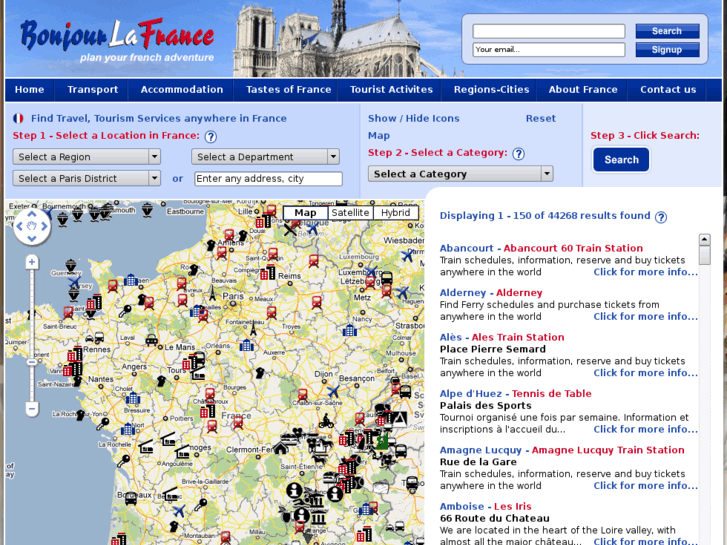Open help icon beside Step 1 location
The image size is (727, 545).
tap(210, 137)
